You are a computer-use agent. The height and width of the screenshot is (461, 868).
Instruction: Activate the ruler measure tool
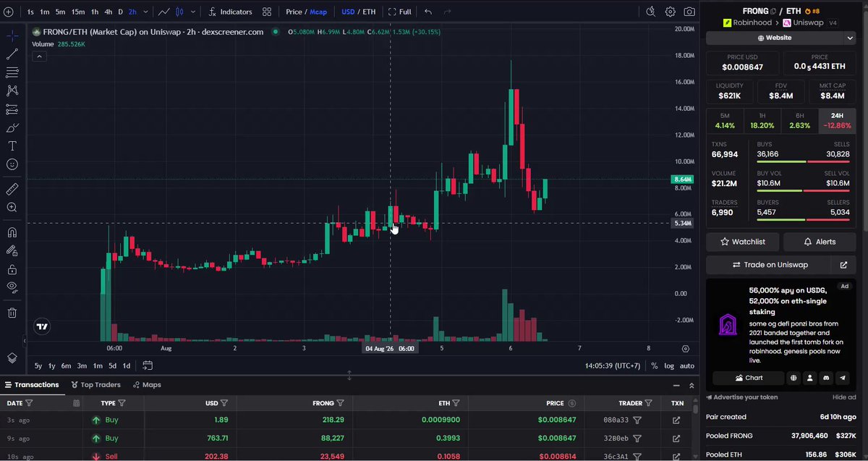(12, 189)
